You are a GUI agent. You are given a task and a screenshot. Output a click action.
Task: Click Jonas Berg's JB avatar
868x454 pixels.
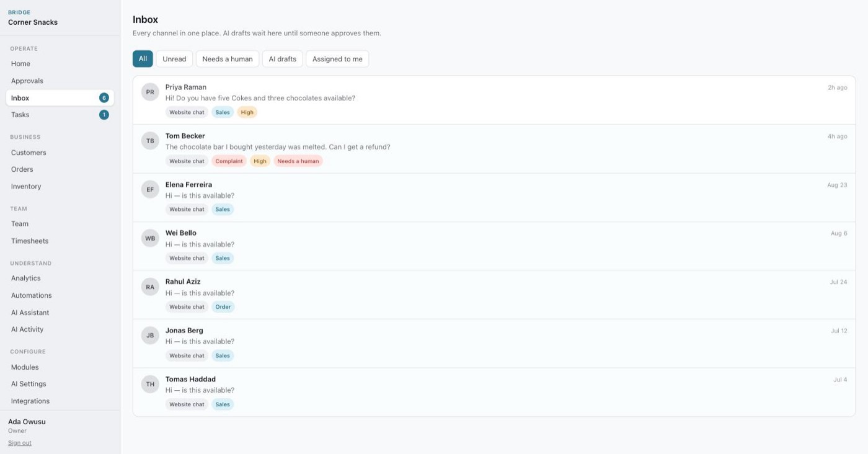(x=150, y=336)
